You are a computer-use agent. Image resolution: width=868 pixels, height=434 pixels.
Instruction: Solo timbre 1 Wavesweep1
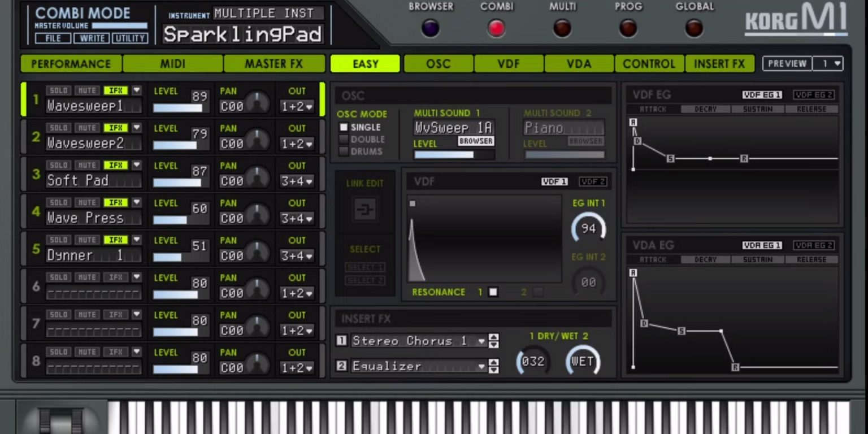click(x=58, y=90)
